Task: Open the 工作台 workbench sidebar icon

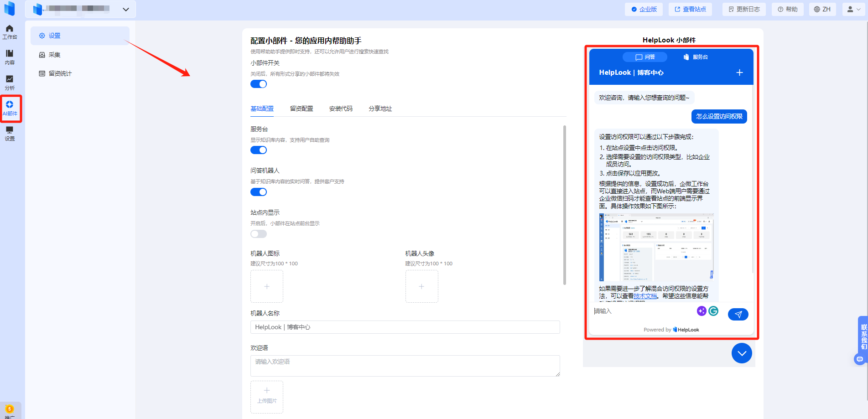Action: (x=10, y=32)
